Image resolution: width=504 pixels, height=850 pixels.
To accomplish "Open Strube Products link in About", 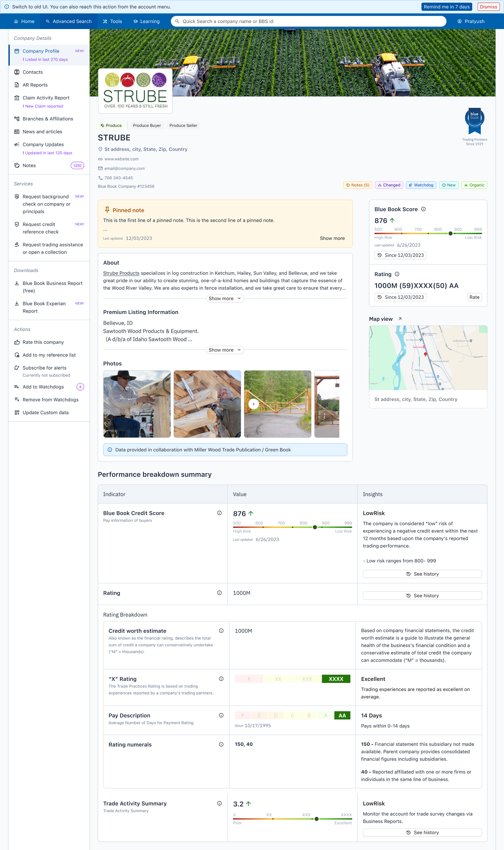I will [x=121, y=273].
